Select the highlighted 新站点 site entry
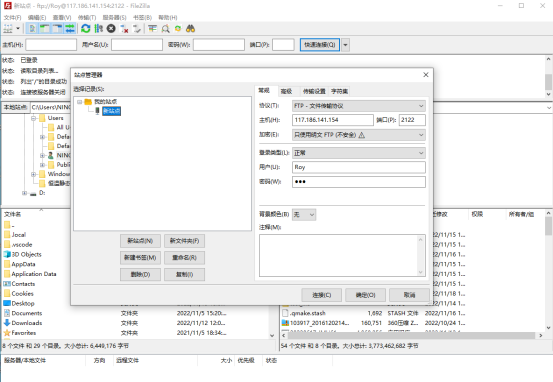 [x=111, y=111]
